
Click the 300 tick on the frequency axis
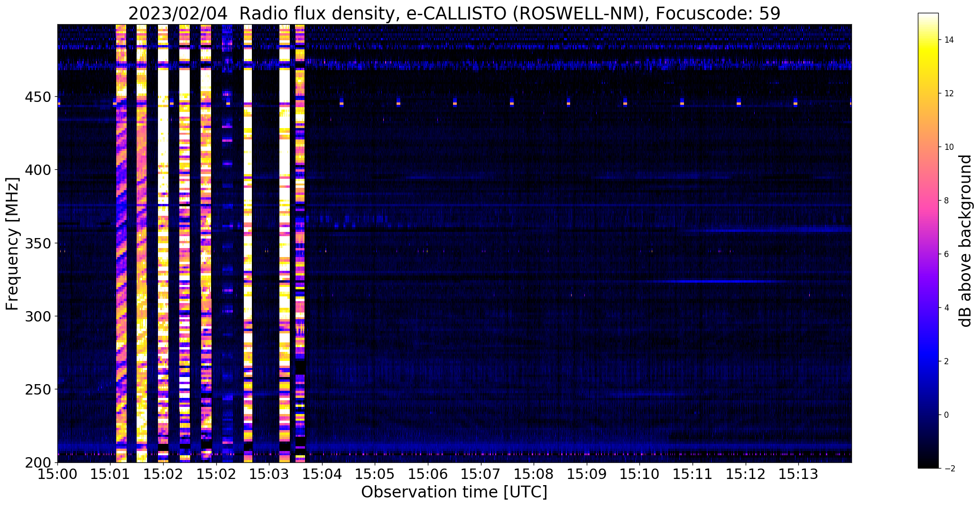pyautogui.click(x=38, y=316)
